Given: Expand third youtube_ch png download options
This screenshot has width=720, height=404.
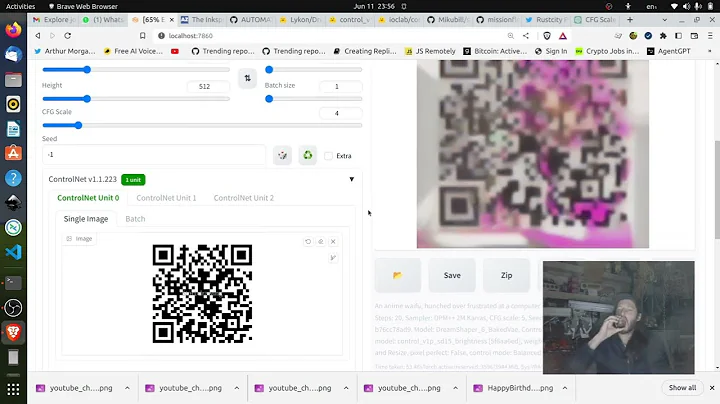Looking at the screenshot, I should pos(346,388).
